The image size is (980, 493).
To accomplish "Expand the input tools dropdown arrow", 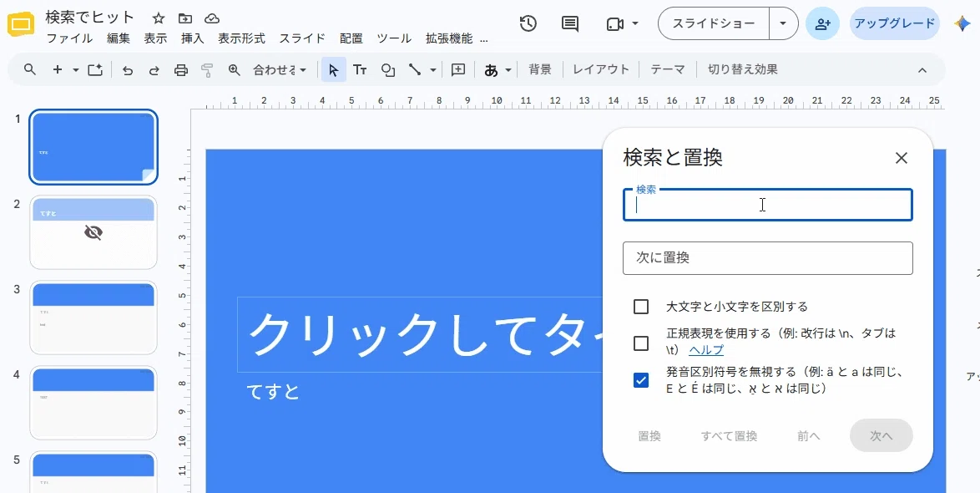I will (508, 70).
